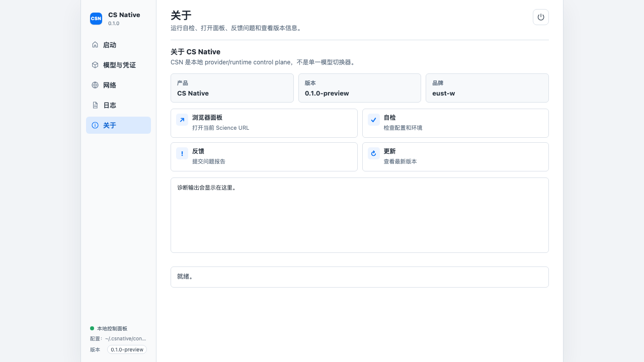Click the CSN description text about provider/runtime

264,62
